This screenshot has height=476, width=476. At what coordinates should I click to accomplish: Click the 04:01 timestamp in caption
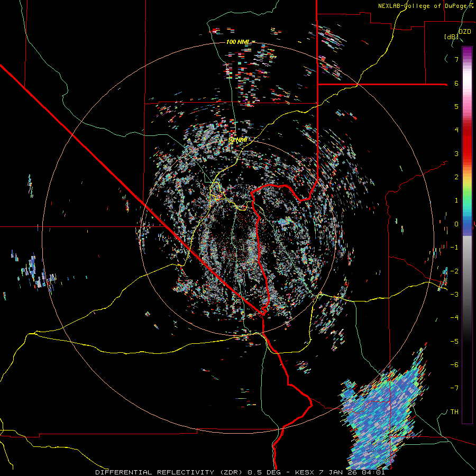373,472
